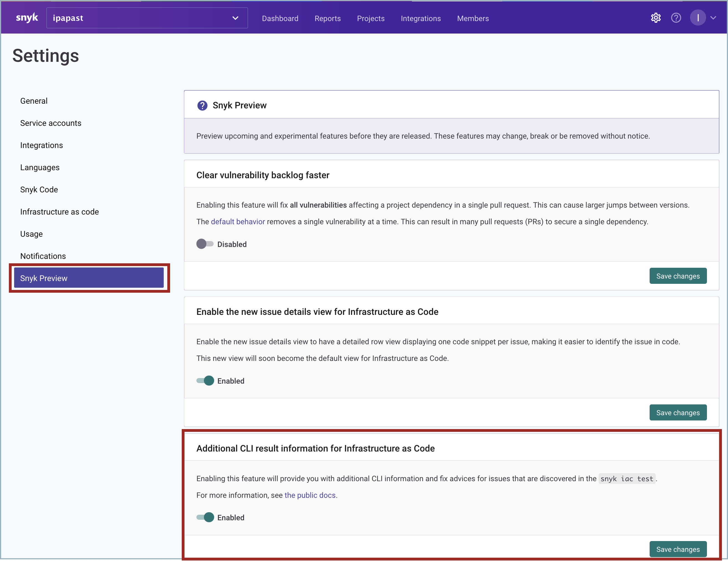The height and width of the screenshot is (561, 728).
Task: Enable the vulnerability backlog toggle
Action: [205, 244]
